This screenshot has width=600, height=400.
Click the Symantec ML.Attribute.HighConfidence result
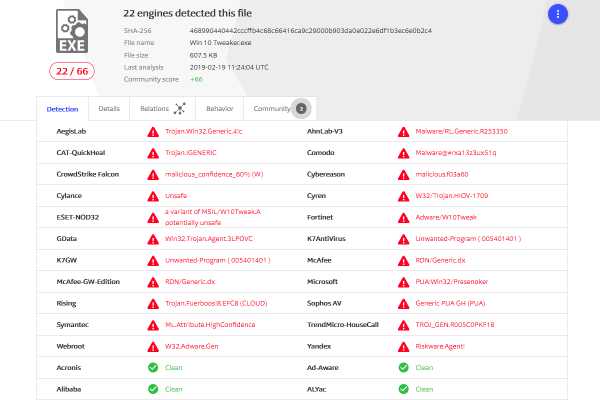[x=210, y=325]
